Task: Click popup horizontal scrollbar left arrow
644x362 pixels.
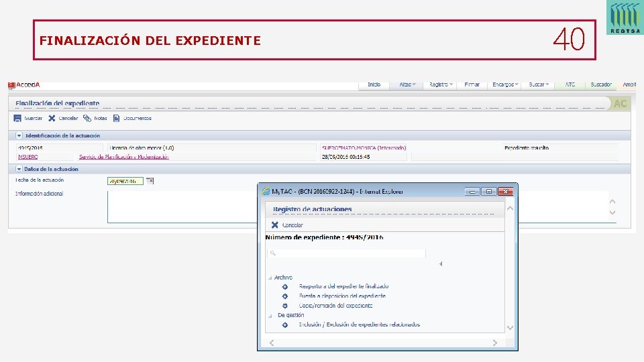Action: point(272,343)
